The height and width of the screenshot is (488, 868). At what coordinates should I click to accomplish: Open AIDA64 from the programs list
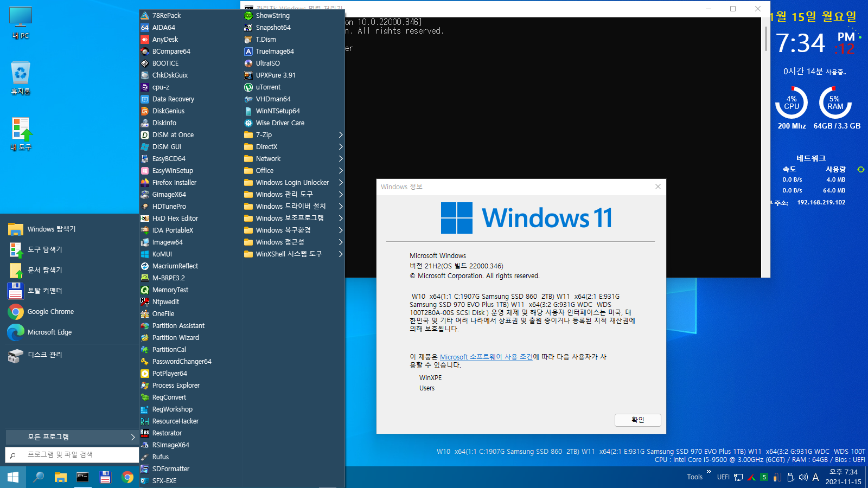coord(163,28)
